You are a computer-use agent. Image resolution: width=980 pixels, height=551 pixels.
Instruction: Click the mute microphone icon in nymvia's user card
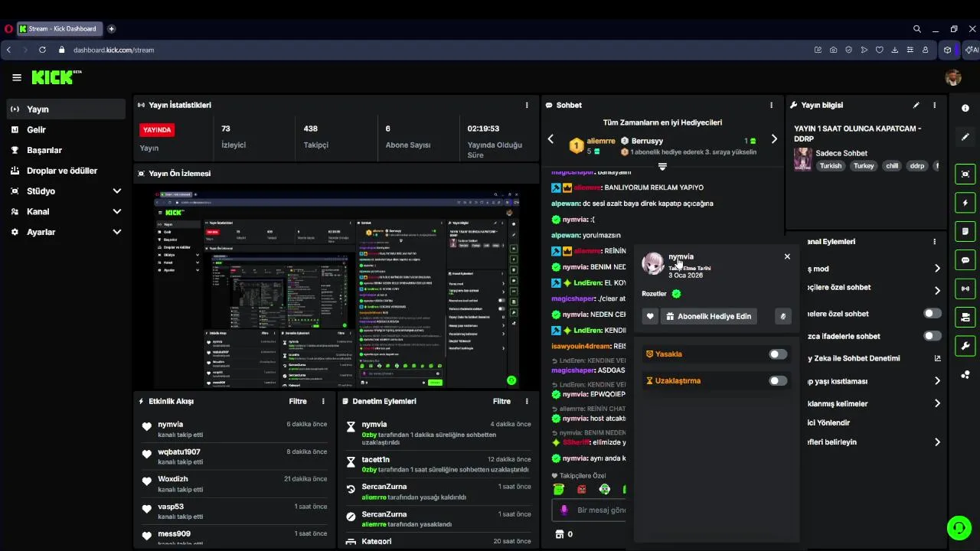click(782, 316)
